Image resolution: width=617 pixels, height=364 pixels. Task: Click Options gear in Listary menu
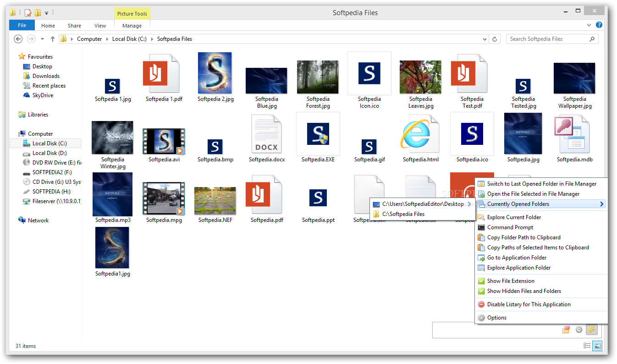[x=481, y=318]
